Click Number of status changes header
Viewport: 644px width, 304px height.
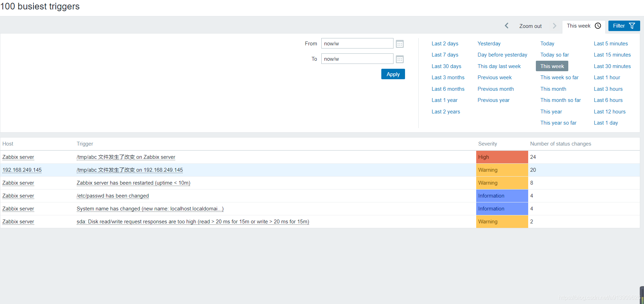click(x=561, y=144)
